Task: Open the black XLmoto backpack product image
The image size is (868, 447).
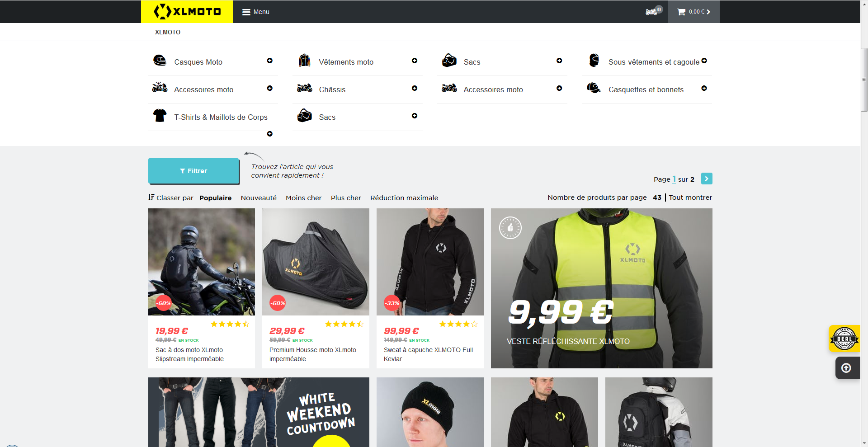Action: 659,412
